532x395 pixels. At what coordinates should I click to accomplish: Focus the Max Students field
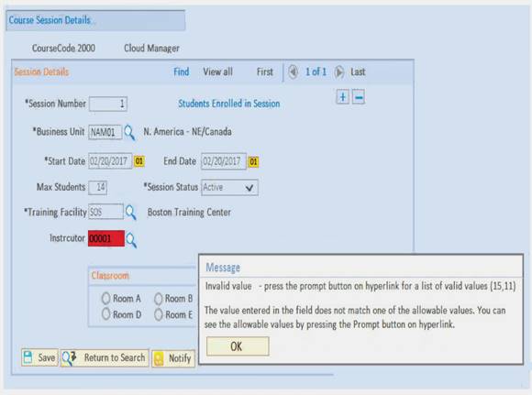(x=98, y=188)
